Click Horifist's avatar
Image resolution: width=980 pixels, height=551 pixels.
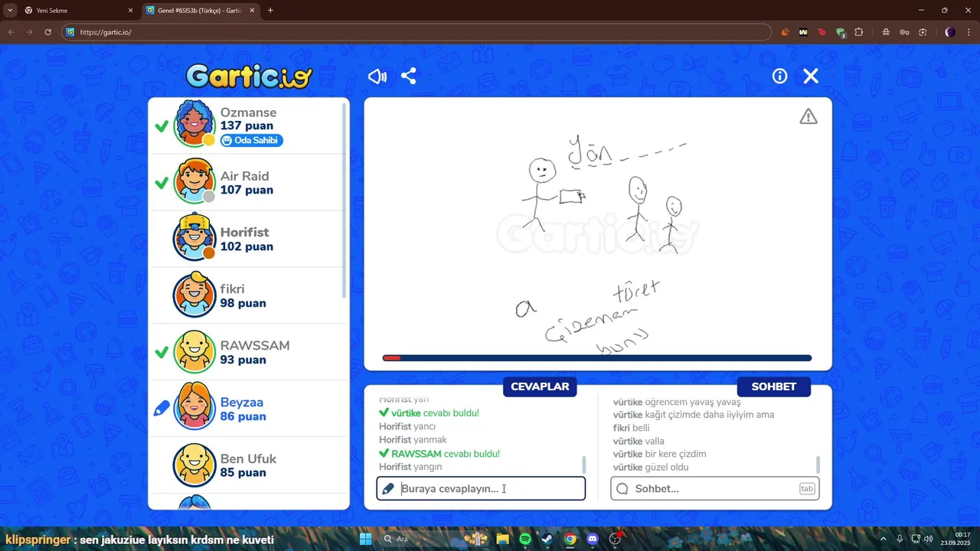[194, 238]
